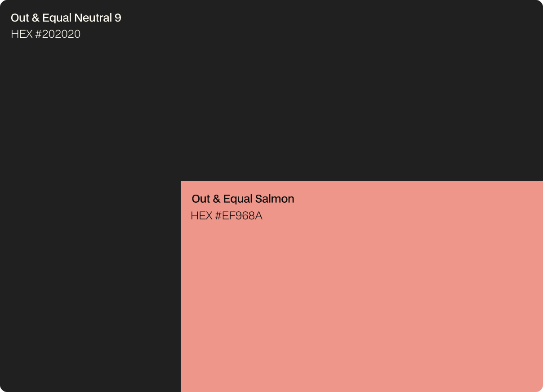Image resolution: width=543 pixels, height=392 pixels.
Task: Click the ampersand in the Neutral 9 title
Action: 36,18
